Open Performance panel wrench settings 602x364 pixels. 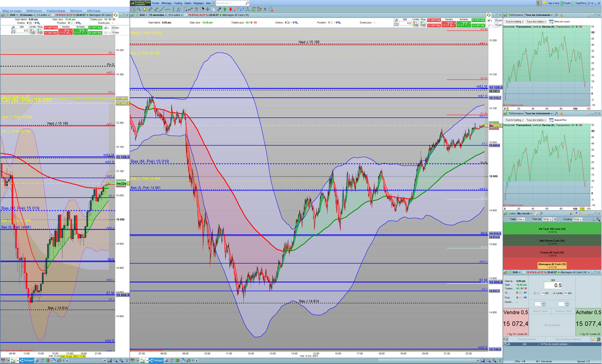pyautogui.click(x=556, y=15)
